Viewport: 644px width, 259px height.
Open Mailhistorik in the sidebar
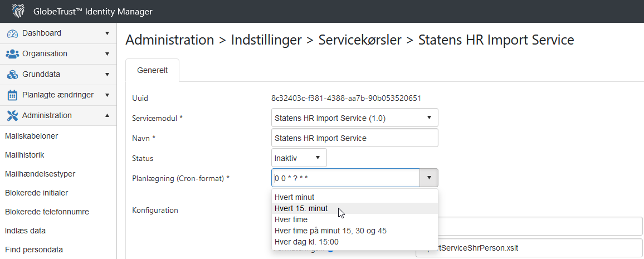(25, 155)
